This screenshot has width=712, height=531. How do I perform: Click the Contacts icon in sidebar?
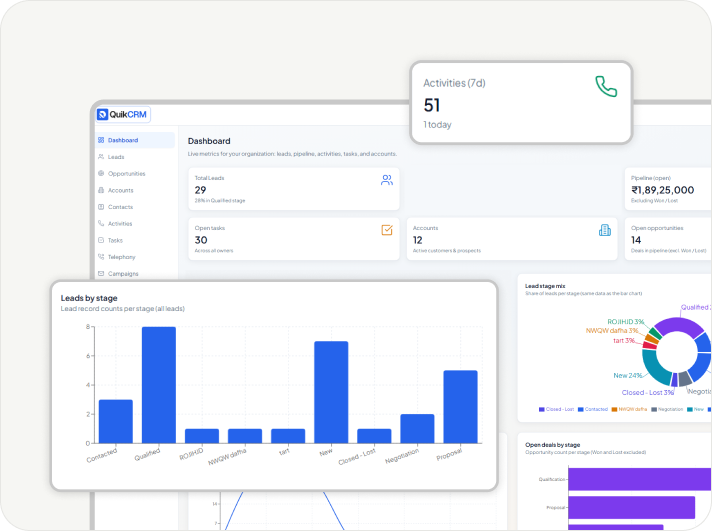(101, 207)
